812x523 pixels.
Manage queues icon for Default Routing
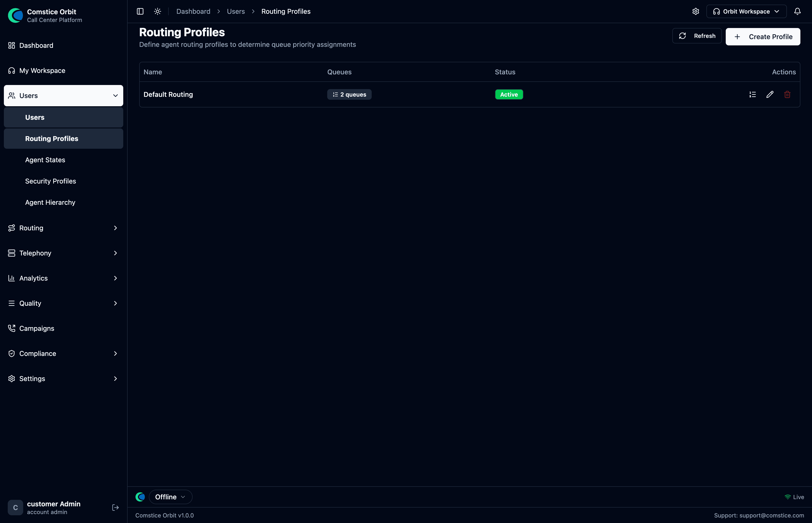click(753, 94)
